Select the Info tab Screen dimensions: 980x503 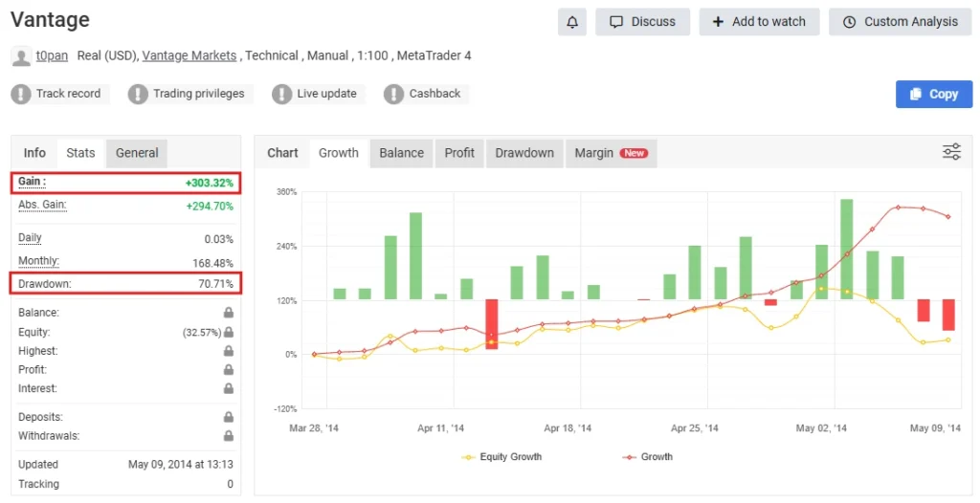click(34, 153)
